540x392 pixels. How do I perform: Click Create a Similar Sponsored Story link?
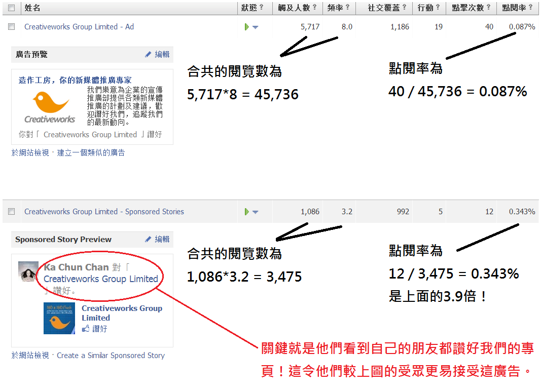click(x=111, y=356)
